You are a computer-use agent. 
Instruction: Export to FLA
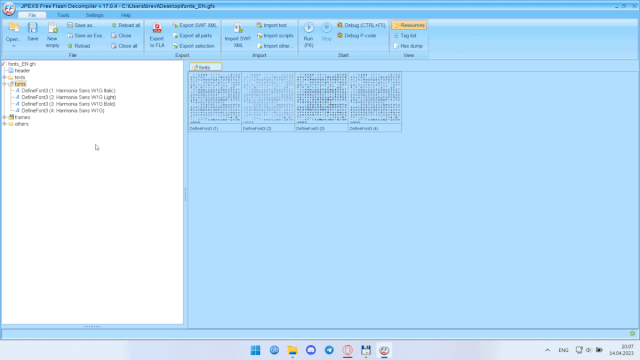coord(157,36)
